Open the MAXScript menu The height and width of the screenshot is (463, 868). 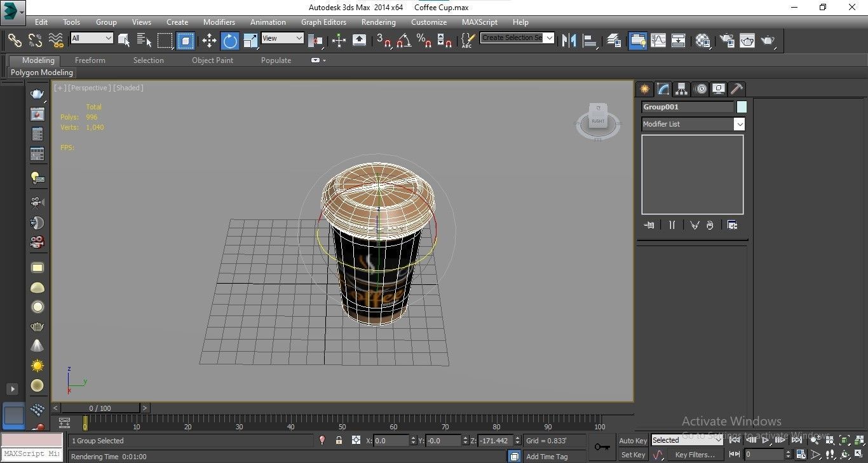coord(480,22)
